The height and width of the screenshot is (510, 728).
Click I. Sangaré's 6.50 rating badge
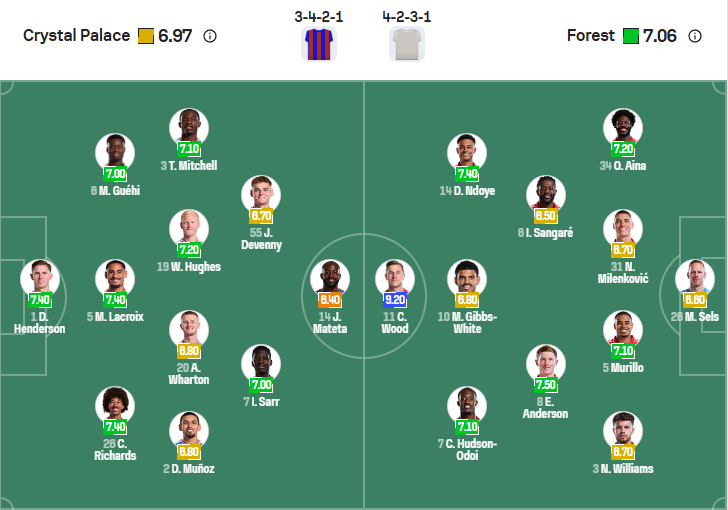546,215
